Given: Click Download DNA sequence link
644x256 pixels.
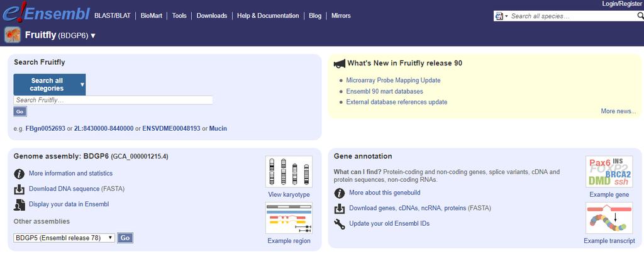Looking at the screenshot, I should pyautogui.click(x=64, y=189).
